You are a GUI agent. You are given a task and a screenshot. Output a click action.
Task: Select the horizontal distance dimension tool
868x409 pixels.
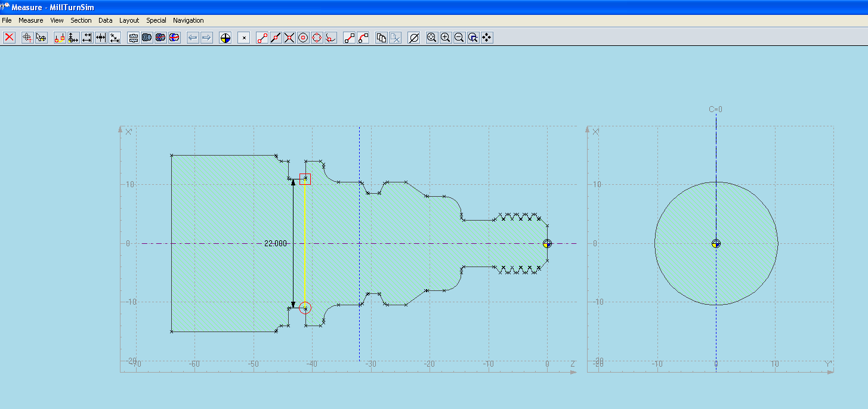(87, 38)
